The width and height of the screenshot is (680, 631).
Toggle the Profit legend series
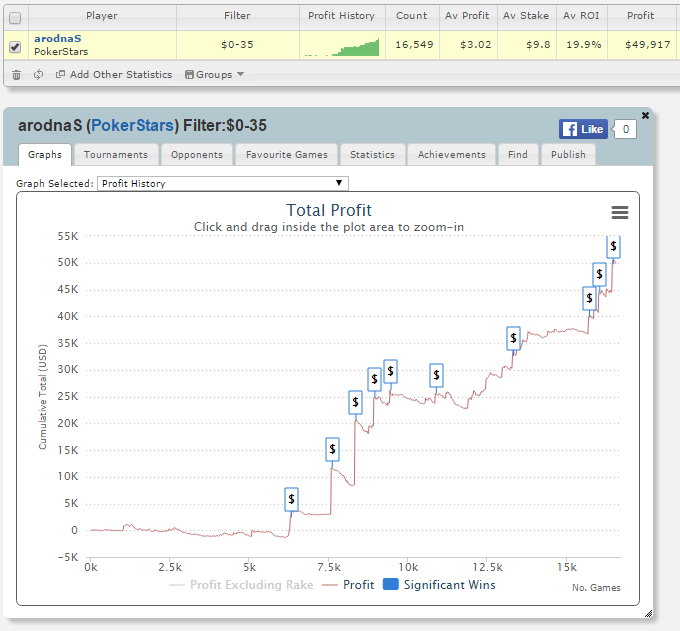point(349,585)
